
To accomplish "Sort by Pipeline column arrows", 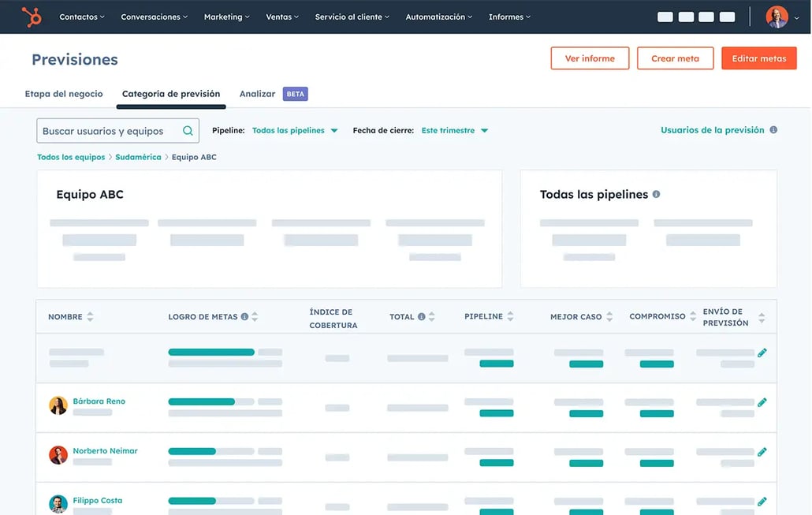I will tap(511, 316).
